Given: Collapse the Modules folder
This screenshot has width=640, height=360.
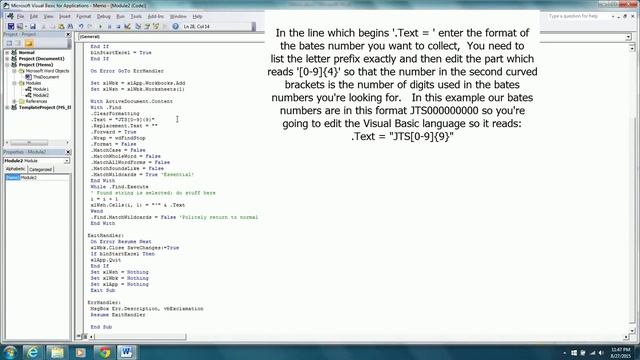Looking at the screenshot, I should (x=14, y=83).
